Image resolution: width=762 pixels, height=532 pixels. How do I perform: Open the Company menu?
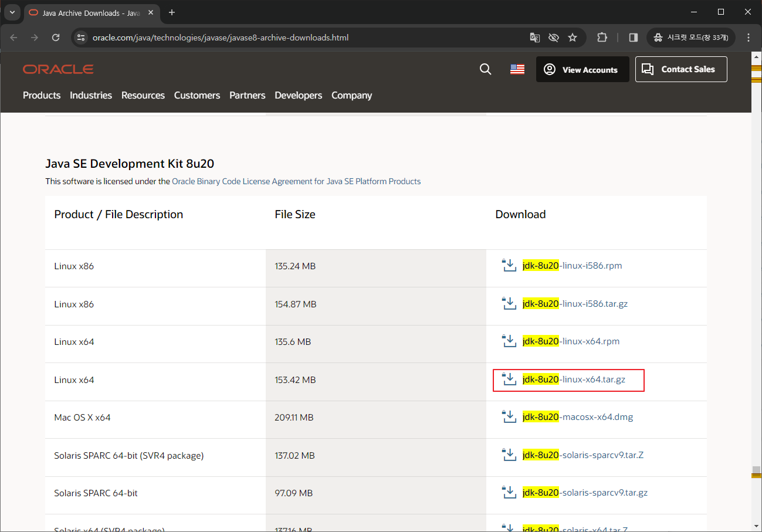(352, 95)
